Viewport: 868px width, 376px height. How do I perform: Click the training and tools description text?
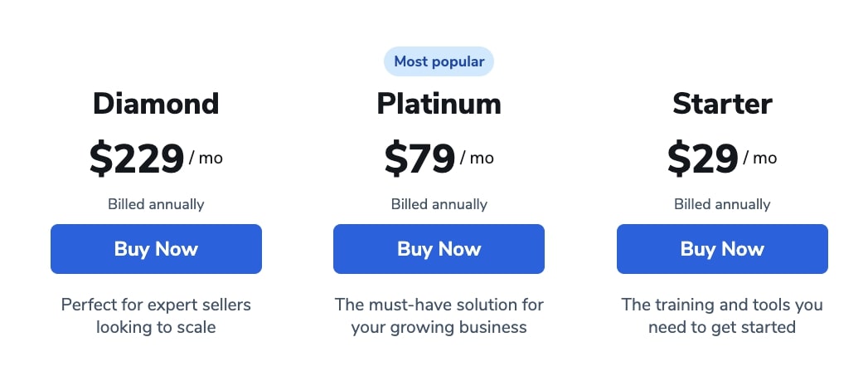722,316
